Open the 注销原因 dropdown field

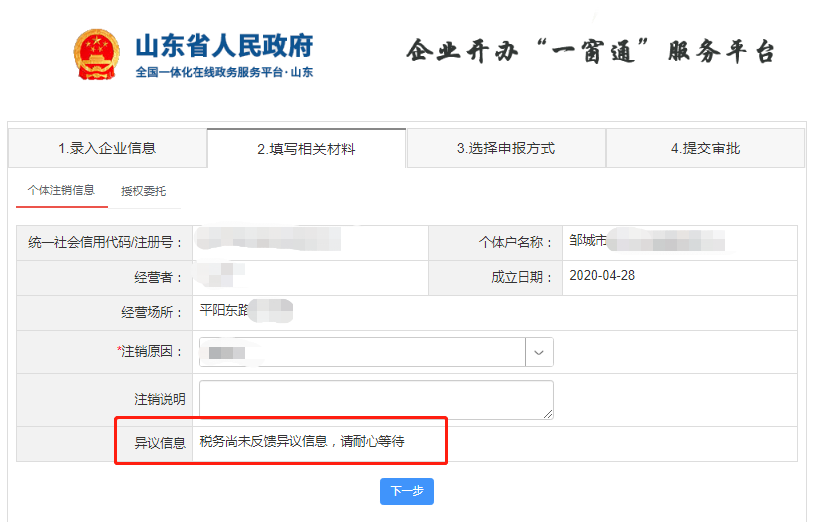362,352
